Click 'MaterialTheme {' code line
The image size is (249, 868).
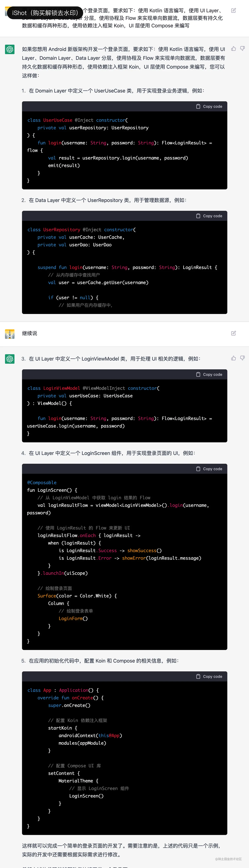click(x=79, y=781)
